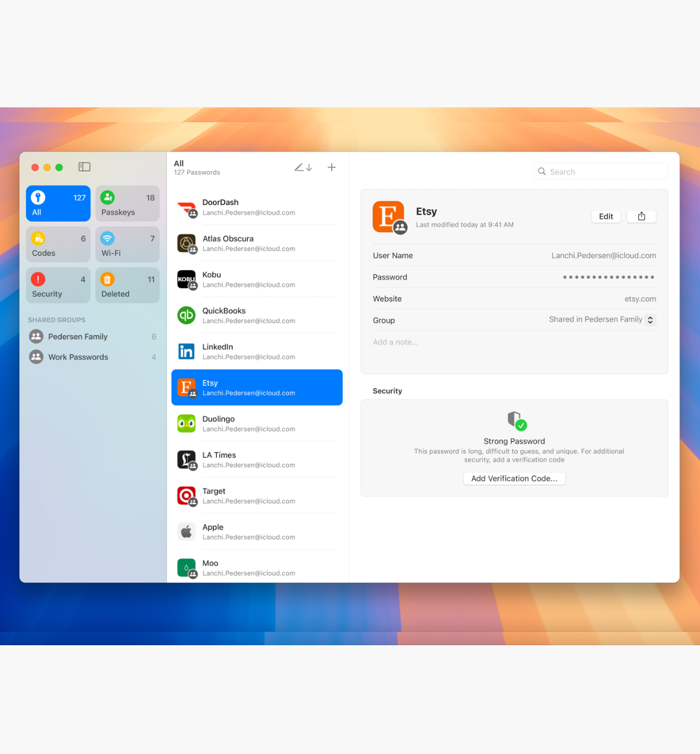Screen dimensions: 700x754
Task: Click the Strong Password shield icon
Action: pyautogui.click(x=516, y=421)
